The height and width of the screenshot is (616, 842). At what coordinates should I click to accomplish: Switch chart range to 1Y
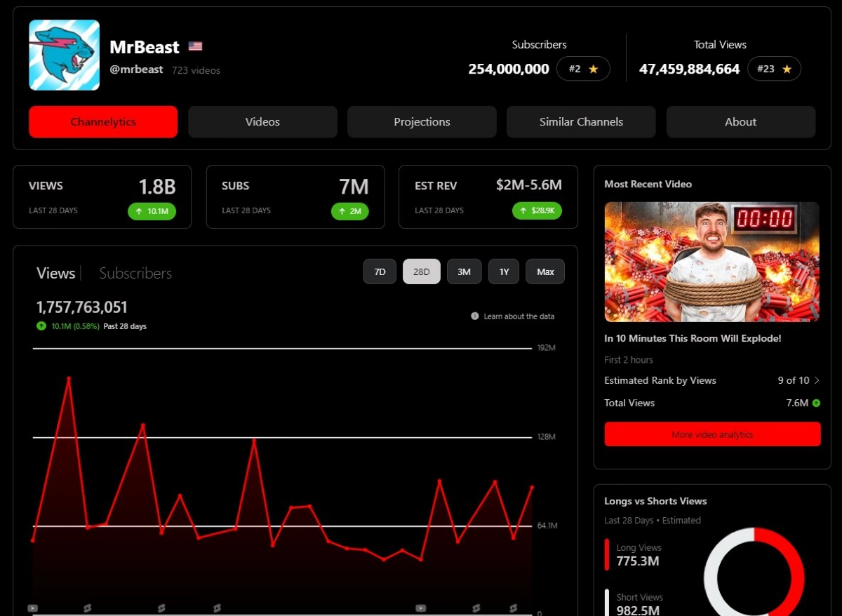[504, 272]
